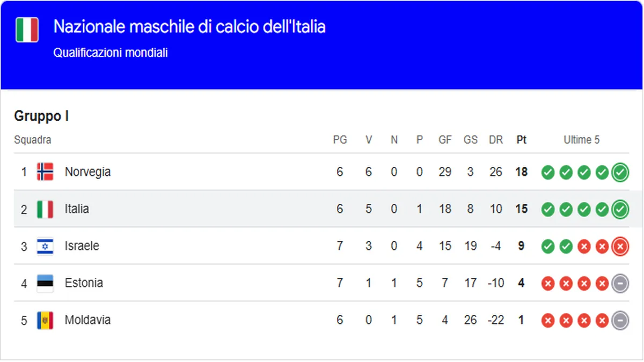Viewport: 644px width, 362px height.
Task: Click the Nazionale maschile di calcio dell'Italia title
Action: click(190, 26)
